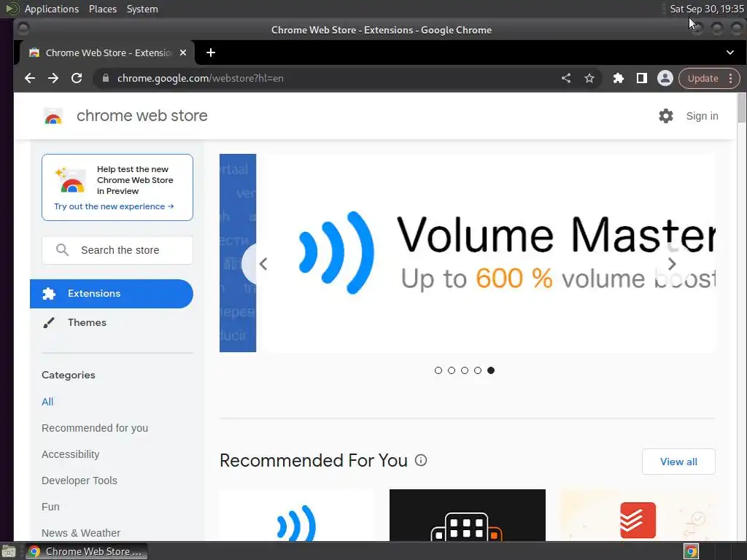The height and width of the screenshot is (560, 747).
Task: Click the date and time clock
Action: 706,9
